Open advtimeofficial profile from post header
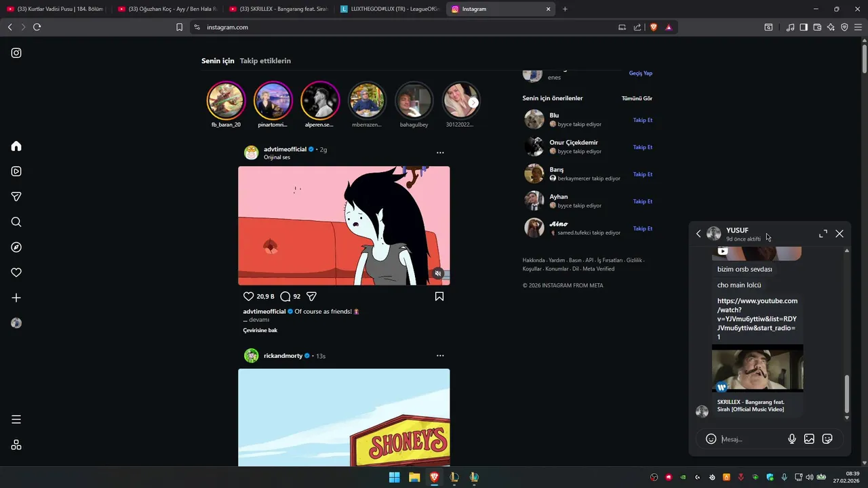868x488 pixels. [x=285, y=149]
